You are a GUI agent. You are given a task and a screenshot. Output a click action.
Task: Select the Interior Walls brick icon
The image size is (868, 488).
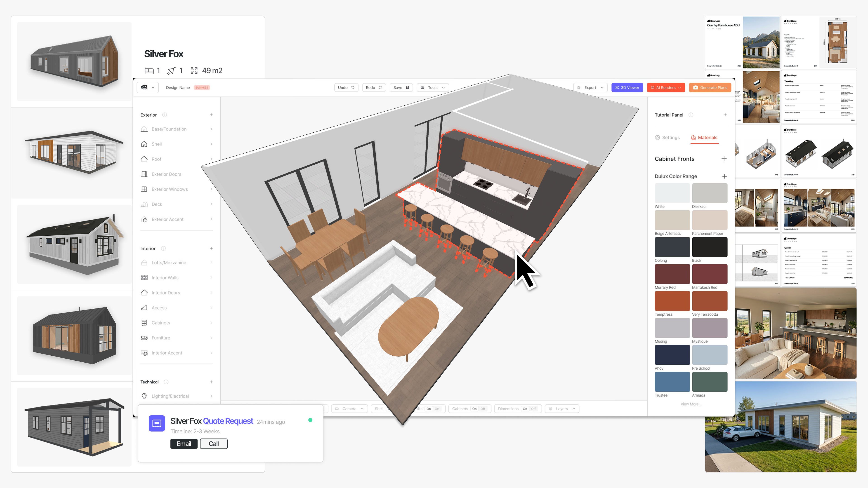point(144,277)
